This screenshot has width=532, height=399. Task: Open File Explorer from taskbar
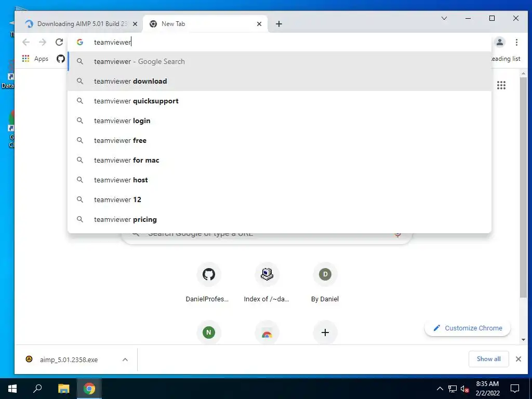(x=63, y=389)
